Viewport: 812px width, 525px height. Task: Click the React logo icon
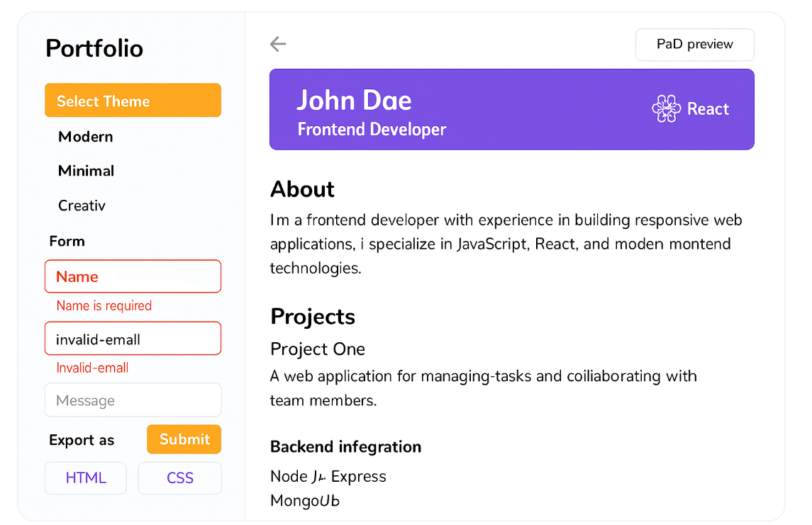[x=666, y=108]
